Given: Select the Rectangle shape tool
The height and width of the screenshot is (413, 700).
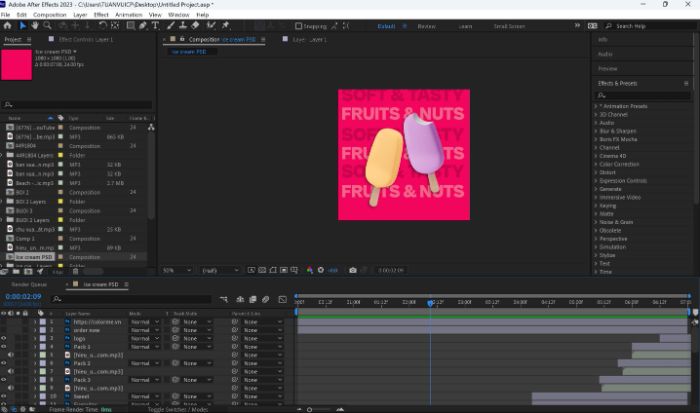Looking at the screenshot, I should click(x=130, y=26).
